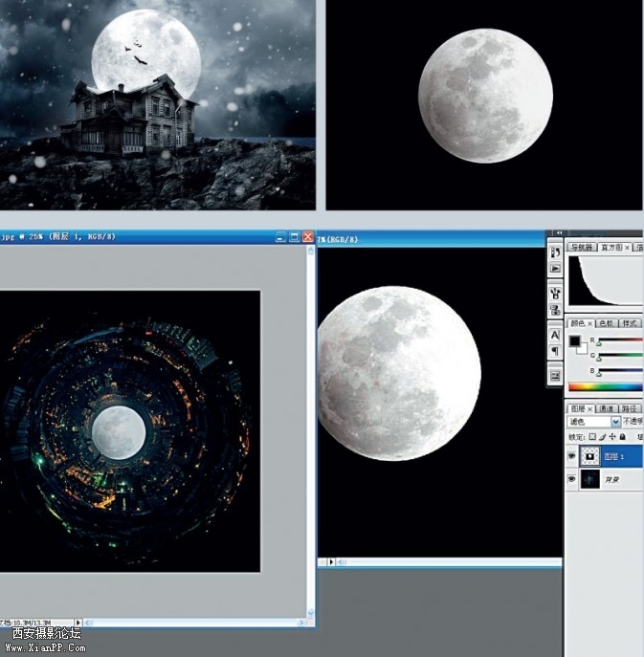Click the down arrow of left document scrollbar

[311, 614]
